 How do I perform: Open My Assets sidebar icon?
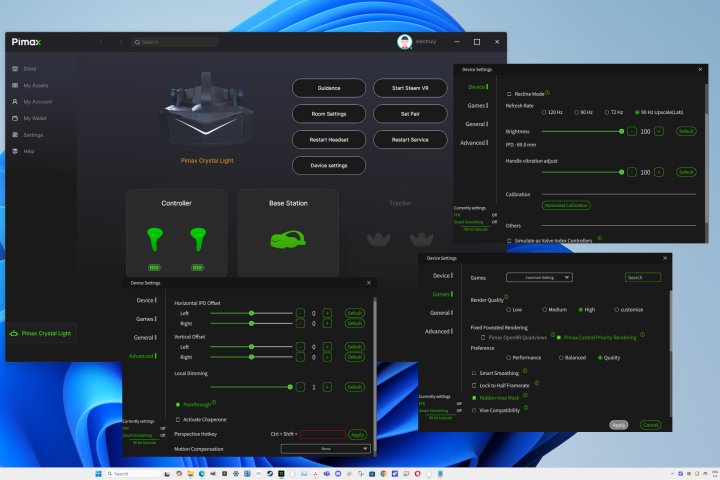point(15,85)
